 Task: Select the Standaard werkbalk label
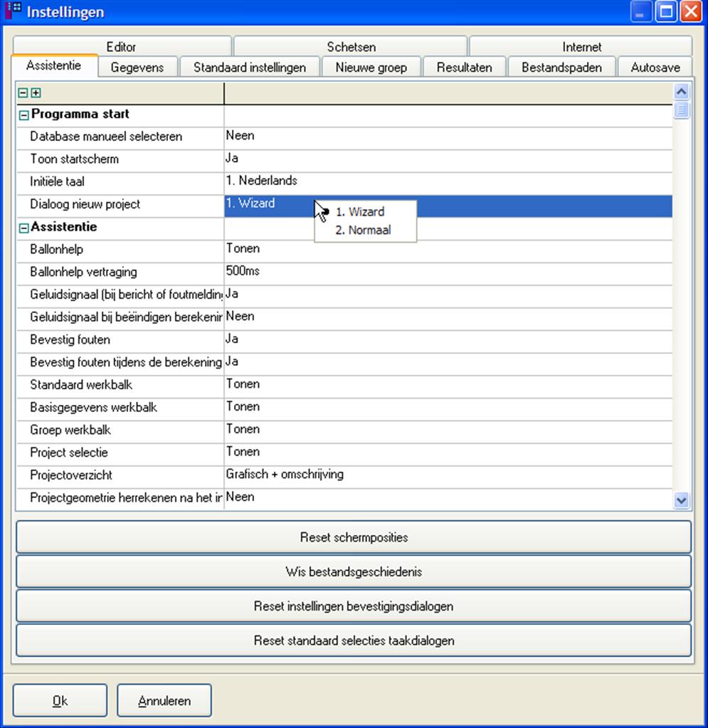(81, 385)
